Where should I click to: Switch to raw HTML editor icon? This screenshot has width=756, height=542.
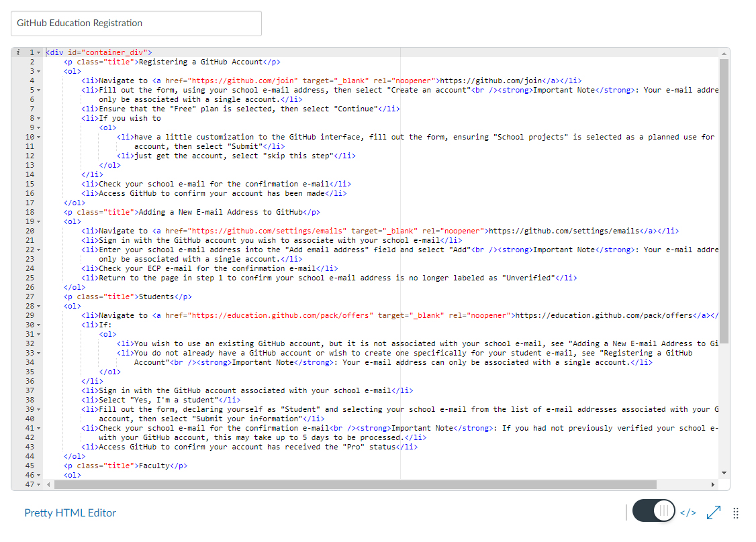[x=688, y=512]
